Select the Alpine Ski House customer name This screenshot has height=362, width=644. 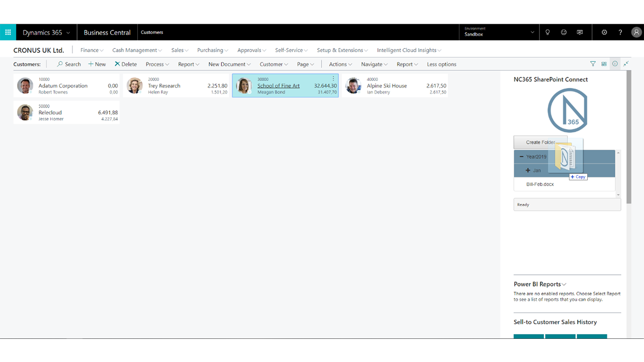coord(387,85)
